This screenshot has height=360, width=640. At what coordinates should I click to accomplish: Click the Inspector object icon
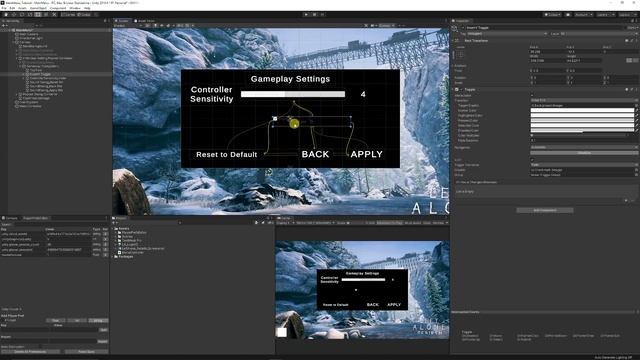pos(455,28)
